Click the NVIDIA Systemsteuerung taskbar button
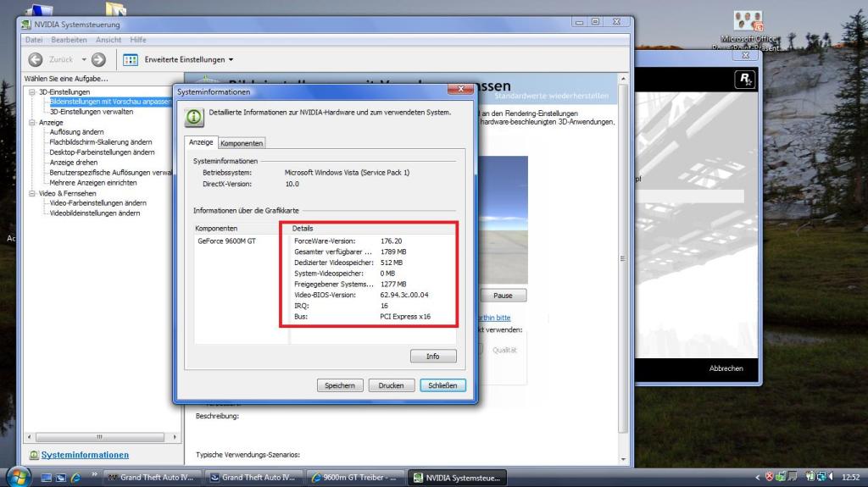The image size is (868, 487). (459, 477)
